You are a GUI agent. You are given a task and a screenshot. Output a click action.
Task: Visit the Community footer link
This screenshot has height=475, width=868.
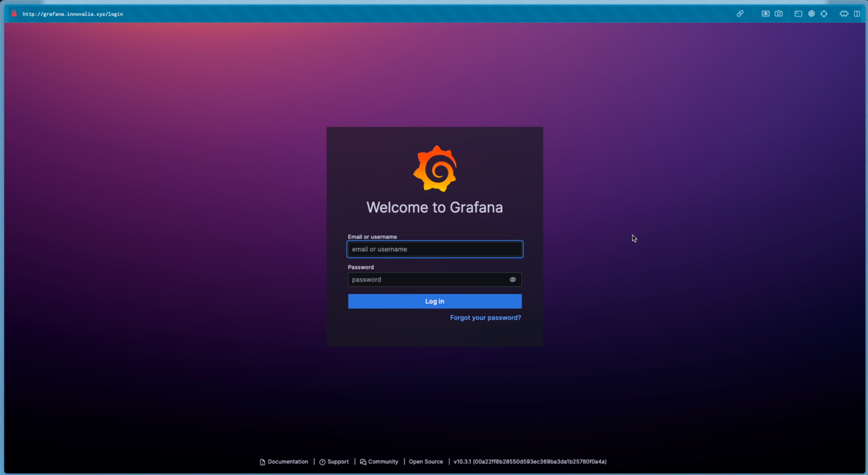coord(383,461)
